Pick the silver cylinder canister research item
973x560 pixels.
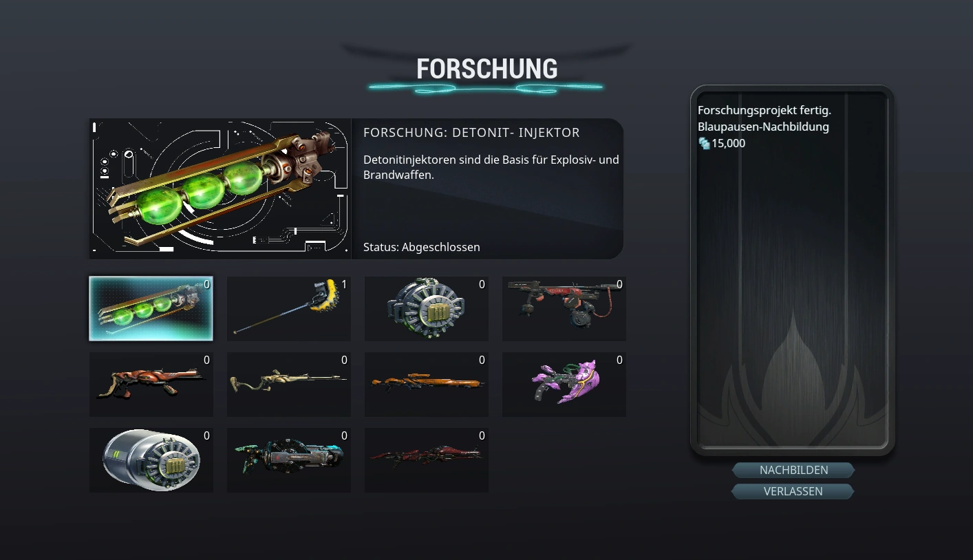coord(151,460)
